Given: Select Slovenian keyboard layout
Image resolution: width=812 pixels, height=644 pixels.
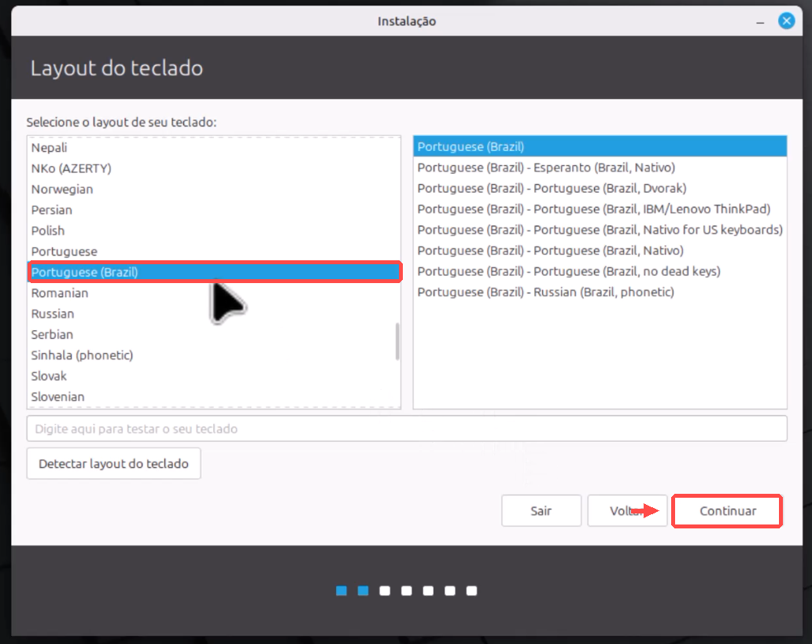Looking at the screenshot, I should 214,396.
